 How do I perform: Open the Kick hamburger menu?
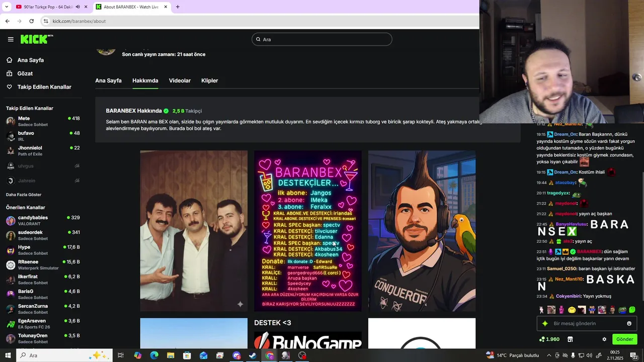coord(11,39)
